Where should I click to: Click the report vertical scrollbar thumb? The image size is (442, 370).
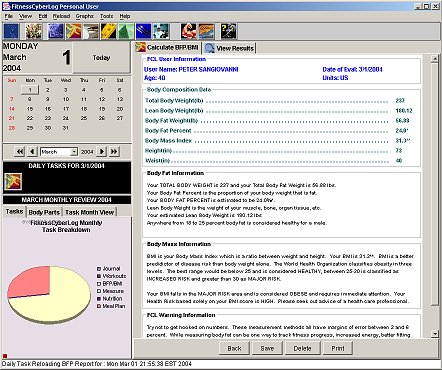pyautogui.click(x=435, y=184)
